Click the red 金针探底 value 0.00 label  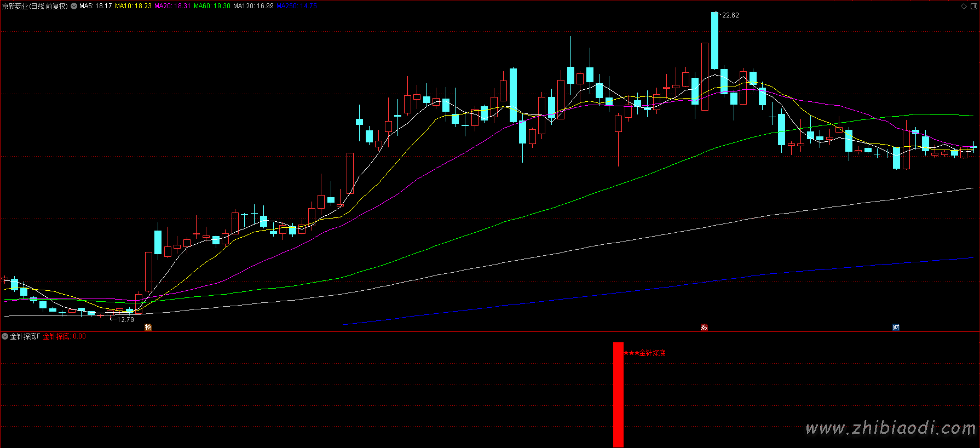coord(64,336)
